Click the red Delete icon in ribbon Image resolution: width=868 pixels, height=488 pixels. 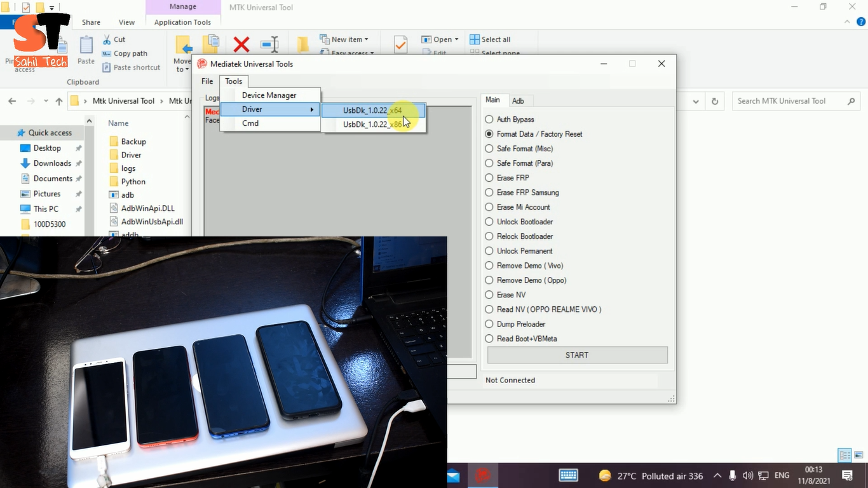pos(241,44)
